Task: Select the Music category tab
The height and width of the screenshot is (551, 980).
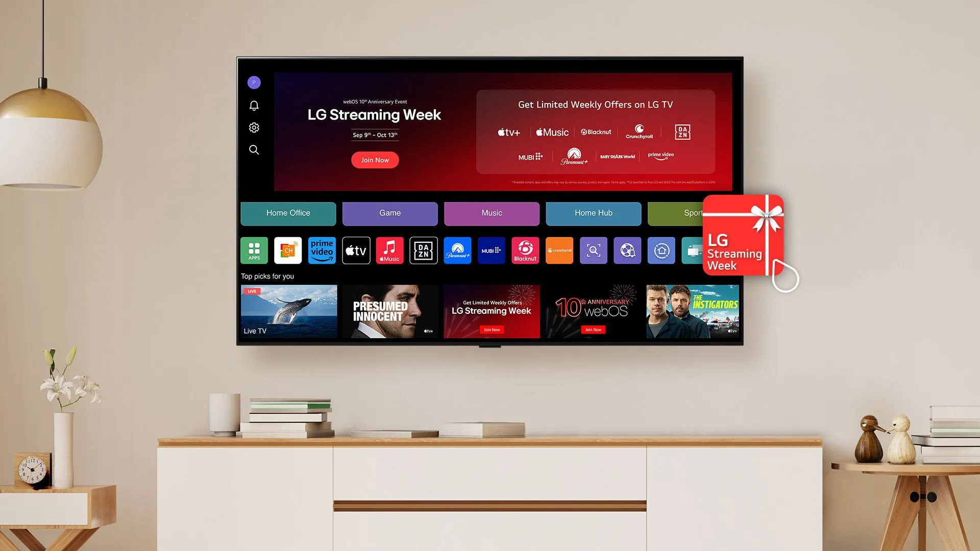Action: (x=491, y=213)
